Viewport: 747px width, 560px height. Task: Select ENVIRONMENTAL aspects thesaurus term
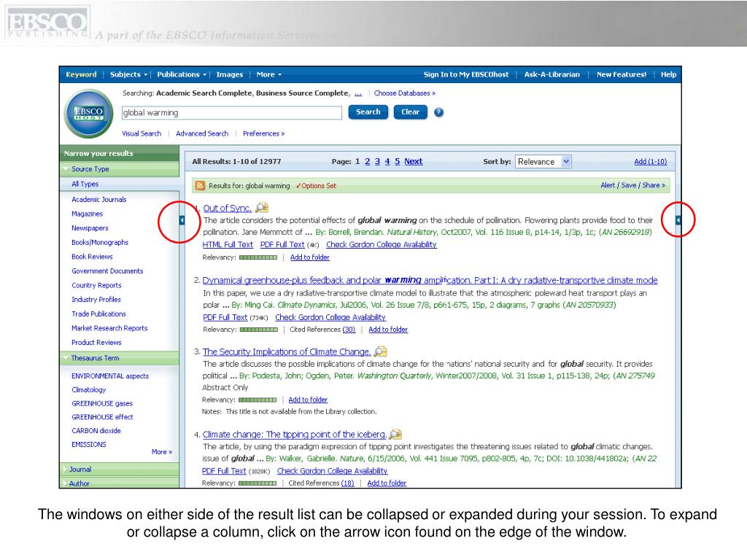coord(110,376)
